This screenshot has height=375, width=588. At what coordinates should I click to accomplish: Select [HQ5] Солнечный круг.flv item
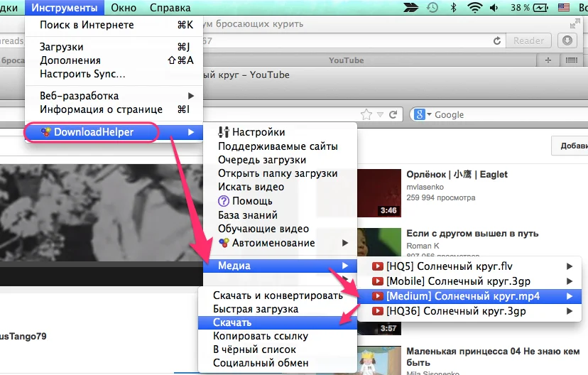point(469,266)
